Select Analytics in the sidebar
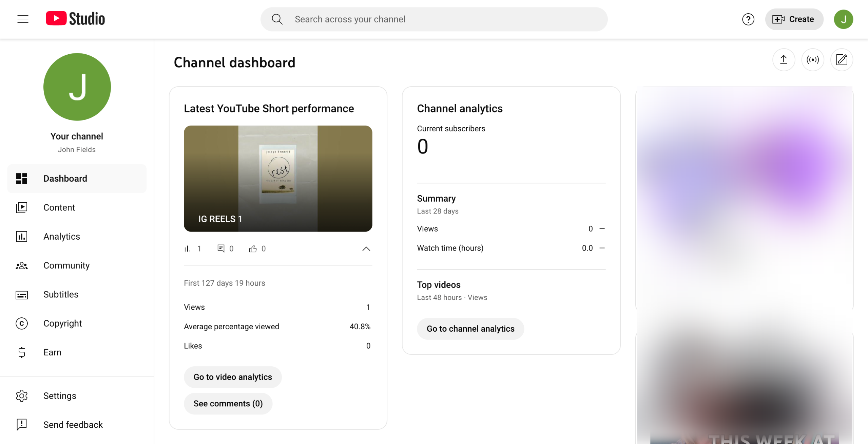Image resolution: width=868 pixels, height=444 pixels. tap(62, 236)
